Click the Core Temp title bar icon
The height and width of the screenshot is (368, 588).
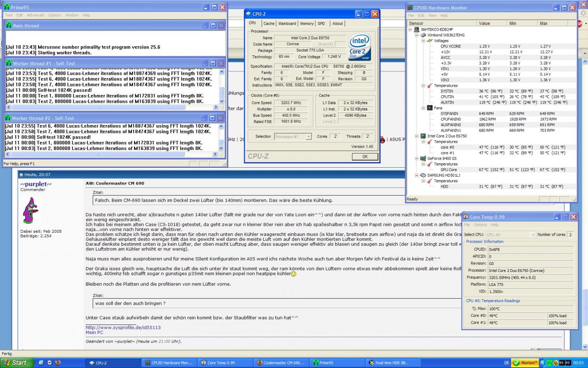click(x=466, y=217)
